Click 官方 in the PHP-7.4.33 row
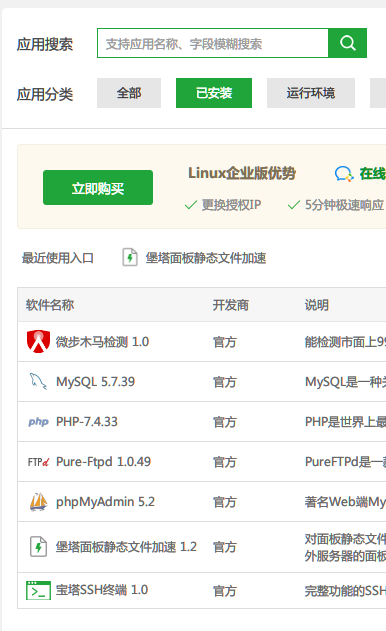 tap(225, 422)
